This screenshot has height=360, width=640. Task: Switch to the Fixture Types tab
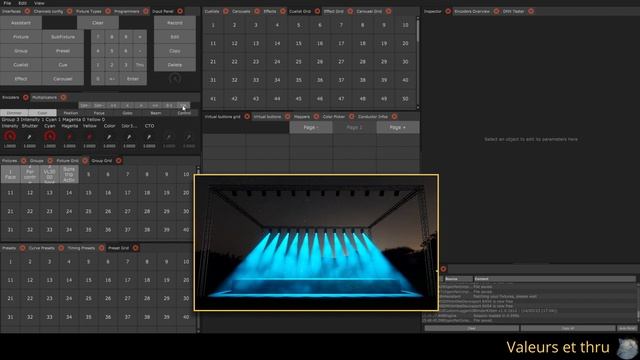[x=89, y=11]
